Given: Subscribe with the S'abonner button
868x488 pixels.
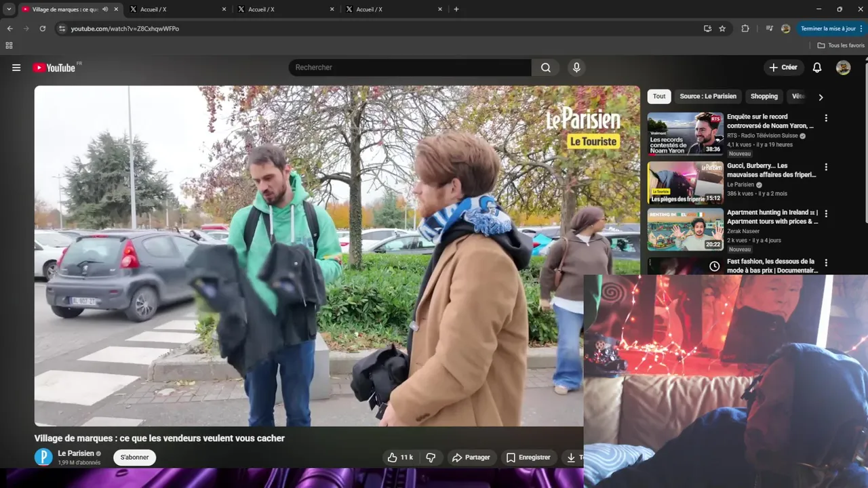Looking at the screenshot, I should coord(134,457).
